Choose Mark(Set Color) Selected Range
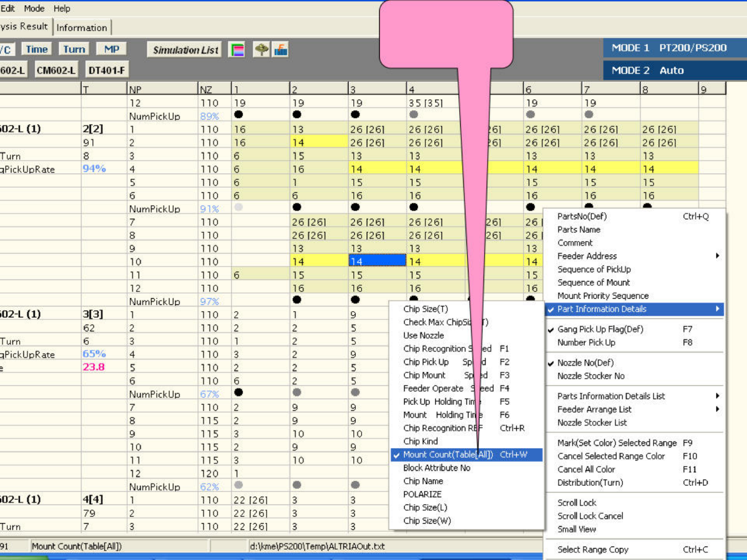Image resolution: width=747 pixels, height=560 pixels. 617,443
